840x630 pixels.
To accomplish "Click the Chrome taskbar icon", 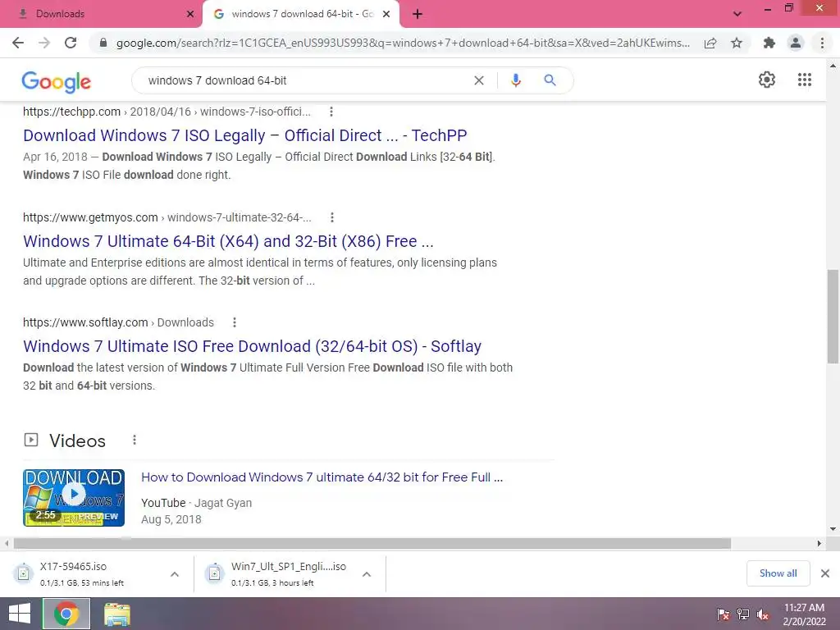I will coord(66,614).
